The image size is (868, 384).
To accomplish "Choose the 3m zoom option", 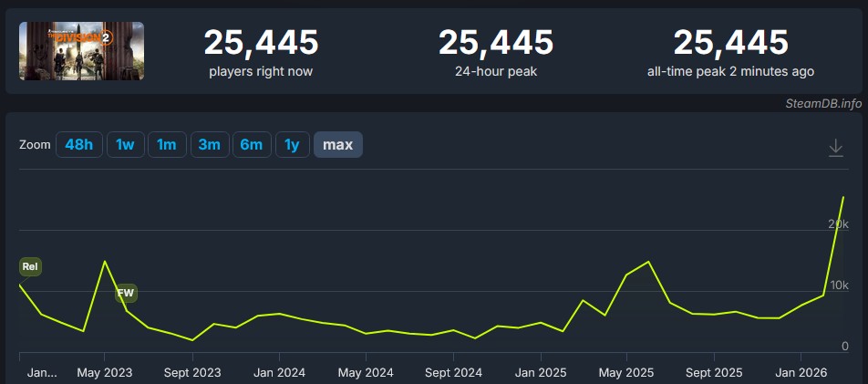I will tap(210, 145).
